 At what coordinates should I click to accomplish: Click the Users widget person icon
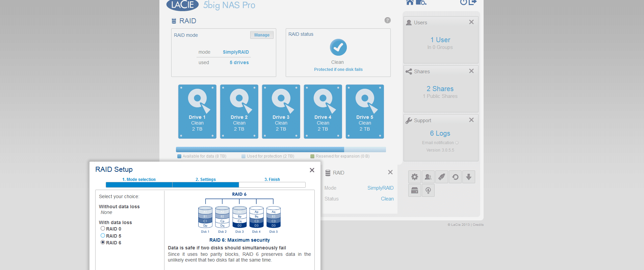[x=409, y=23]
